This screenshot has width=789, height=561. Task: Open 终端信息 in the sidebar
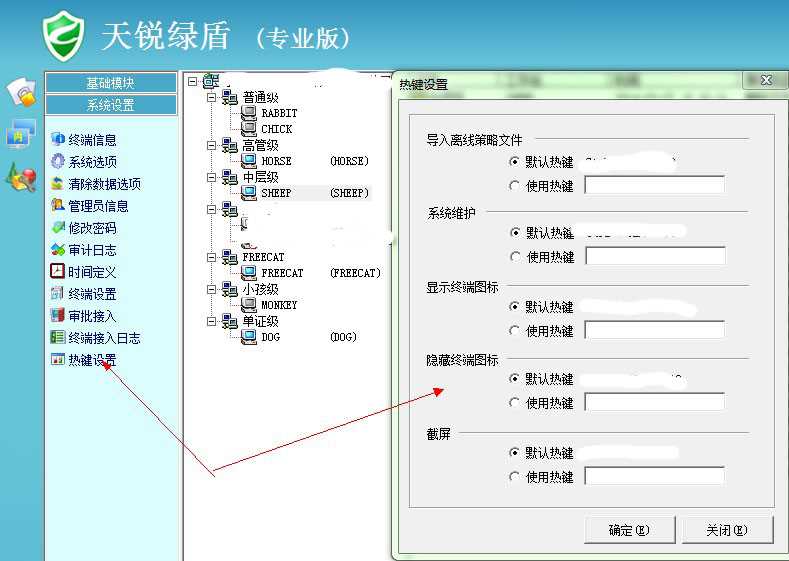pos(92,140)
